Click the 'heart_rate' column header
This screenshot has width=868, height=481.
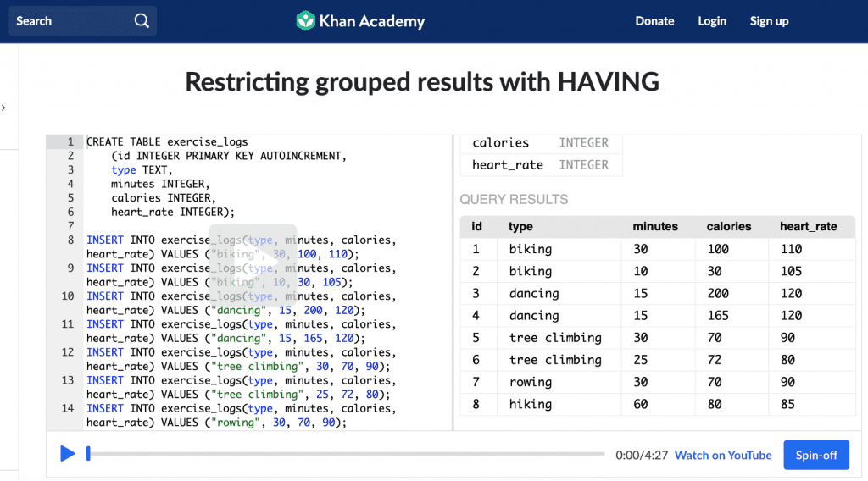[808, 227]
